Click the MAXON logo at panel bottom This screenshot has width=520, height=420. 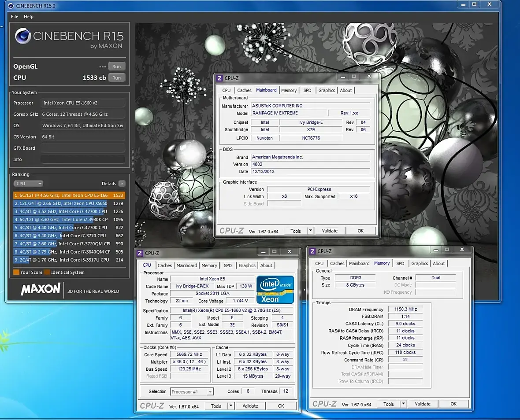tap(41, 289)
